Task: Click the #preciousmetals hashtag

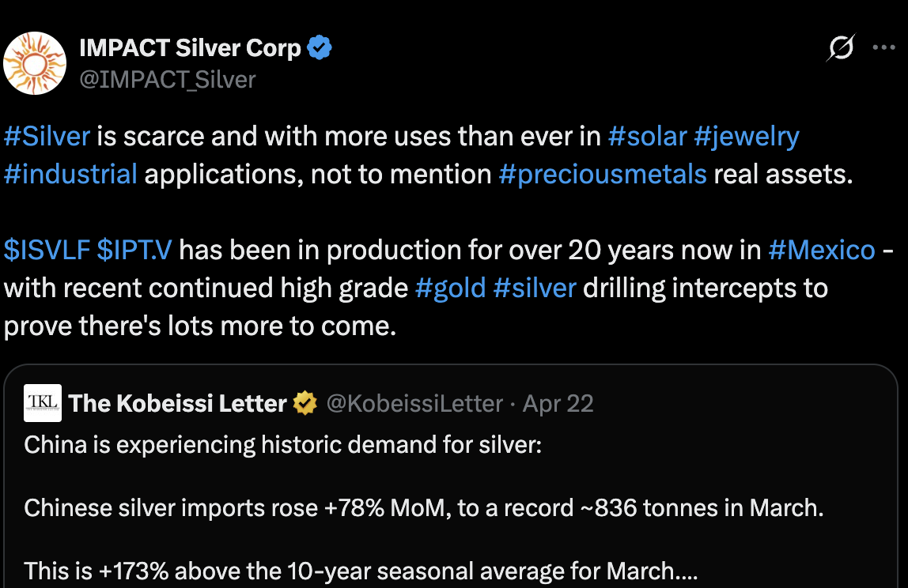Action: click(602, 173)
